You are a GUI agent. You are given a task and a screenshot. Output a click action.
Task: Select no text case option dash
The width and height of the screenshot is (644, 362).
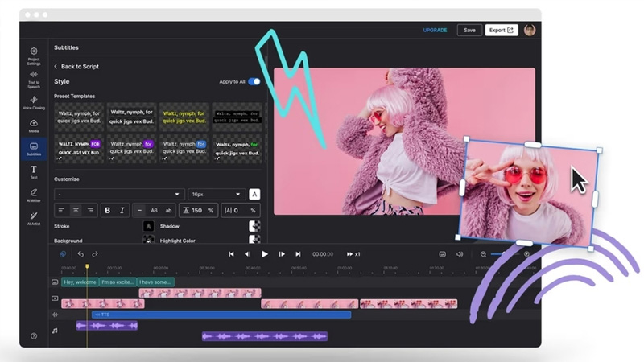(139, 210)
